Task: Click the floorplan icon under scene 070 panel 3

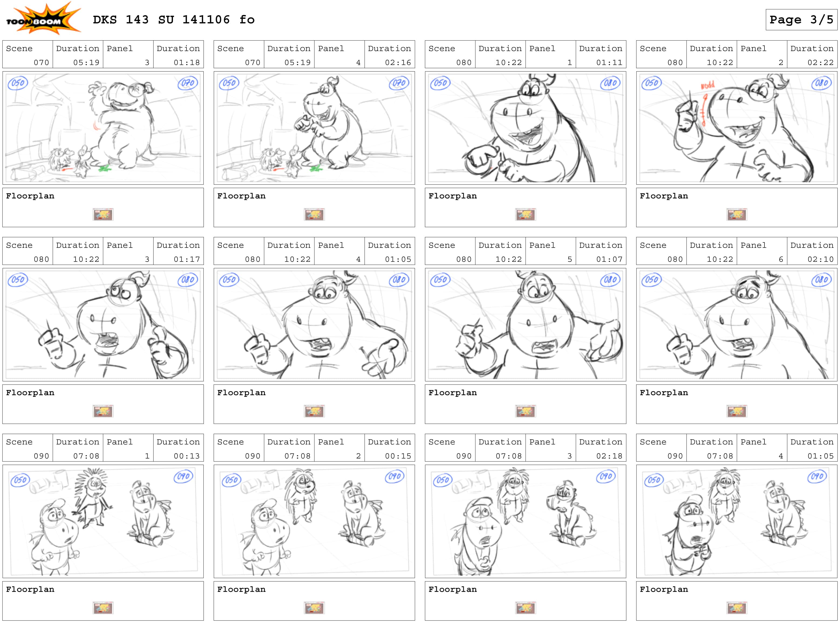Action: tap(103, 215)
